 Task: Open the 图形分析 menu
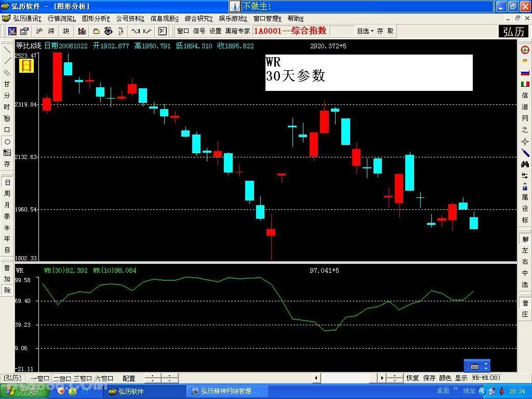coord(96,19)
